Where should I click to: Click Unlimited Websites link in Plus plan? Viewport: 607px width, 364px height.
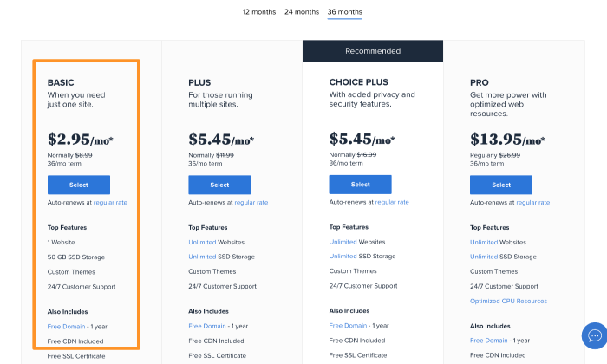coord(202,243)
